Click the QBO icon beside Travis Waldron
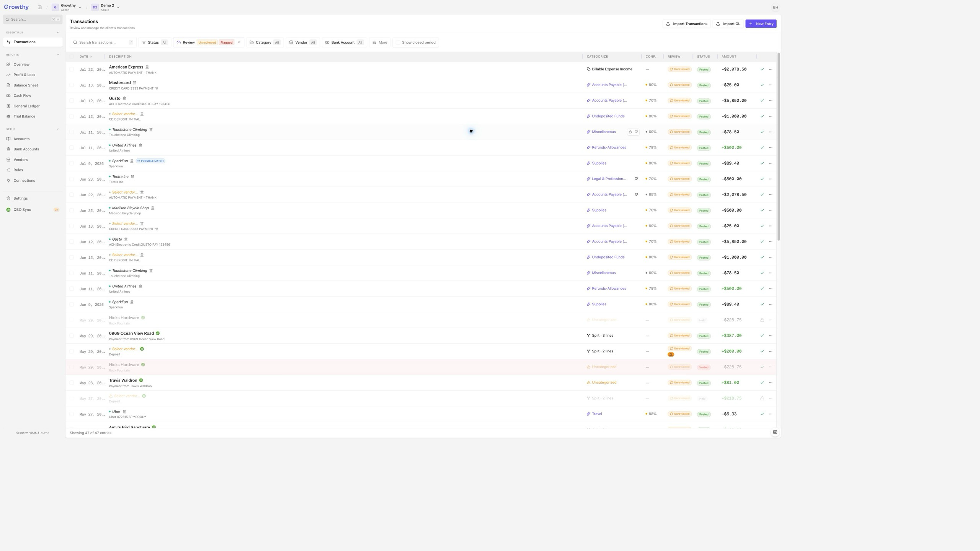980x551 pixels. (x=141, y=381)
